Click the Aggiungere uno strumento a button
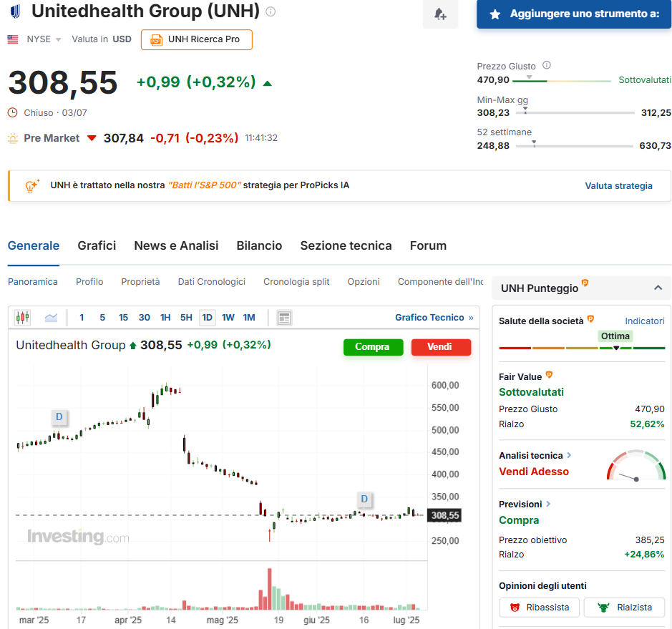 click(574, 14)
